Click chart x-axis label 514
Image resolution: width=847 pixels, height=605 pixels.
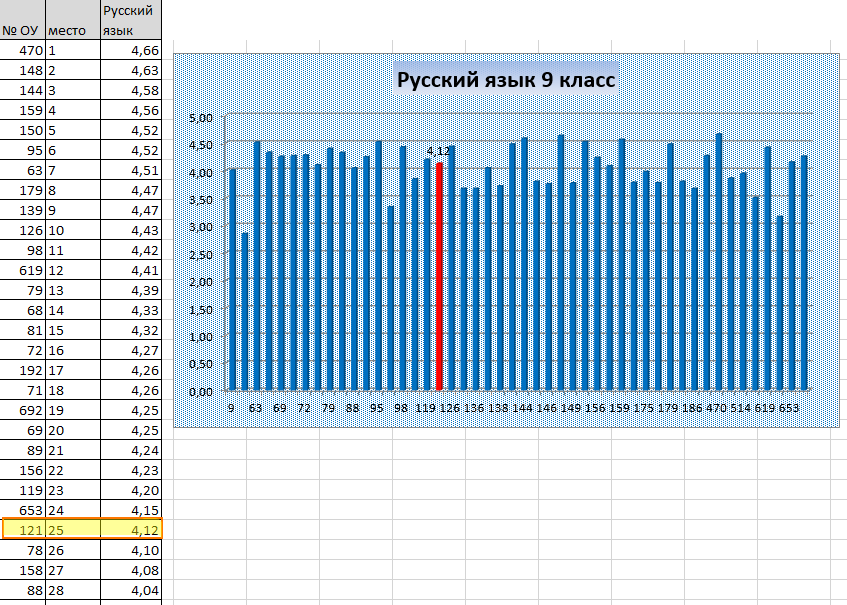tap(741, 408)
